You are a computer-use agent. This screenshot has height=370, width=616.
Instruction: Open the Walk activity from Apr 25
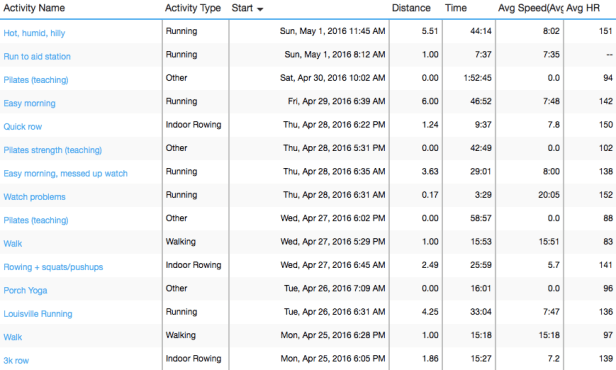click(x=13, y=337)
